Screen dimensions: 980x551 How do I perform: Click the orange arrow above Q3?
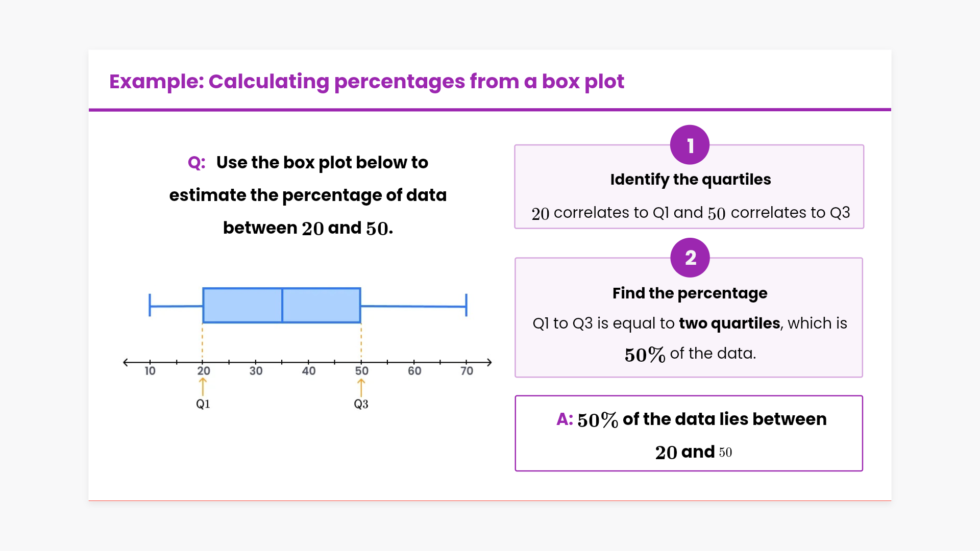pos(361,387)
